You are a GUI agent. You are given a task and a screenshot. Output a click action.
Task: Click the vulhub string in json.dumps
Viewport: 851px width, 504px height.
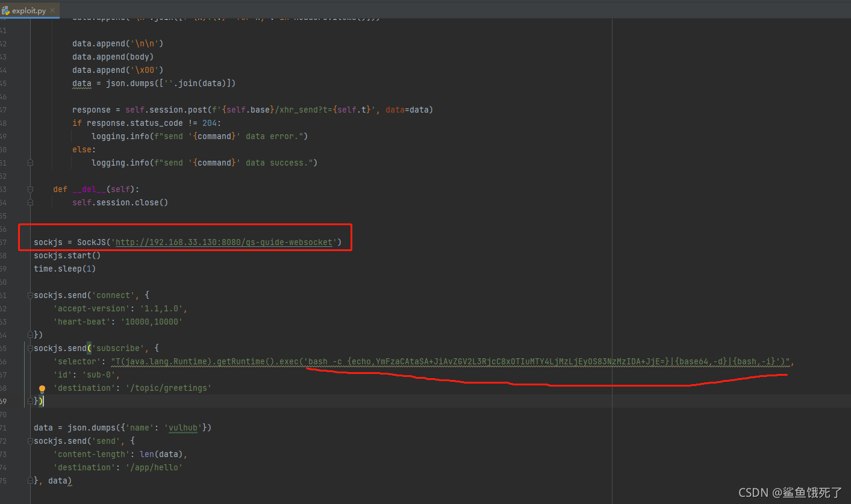(182, 428)
